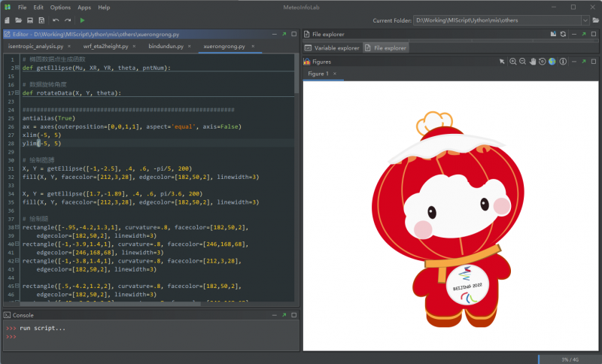The height and width of the screenshot is (364, 602).
Task: Close the Figure 1 tab
Action: [335, 74]
